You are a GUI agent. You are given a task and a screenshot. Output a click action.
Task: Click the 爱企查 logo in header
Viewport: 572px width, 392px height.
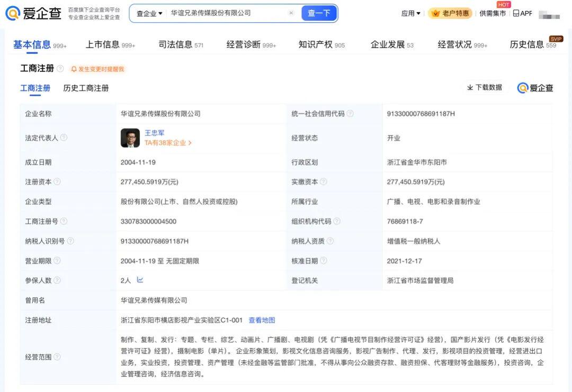coord(33,13)
